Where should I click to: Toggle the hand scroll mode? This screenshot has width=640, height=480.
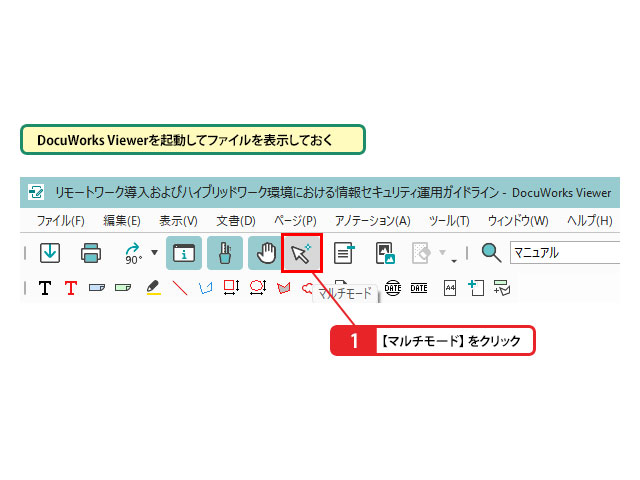pyautogui.click(x=266, y=253)
